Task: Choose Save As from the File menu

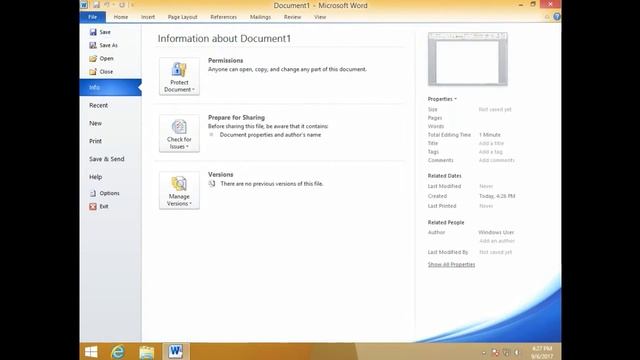Action: 104,45
